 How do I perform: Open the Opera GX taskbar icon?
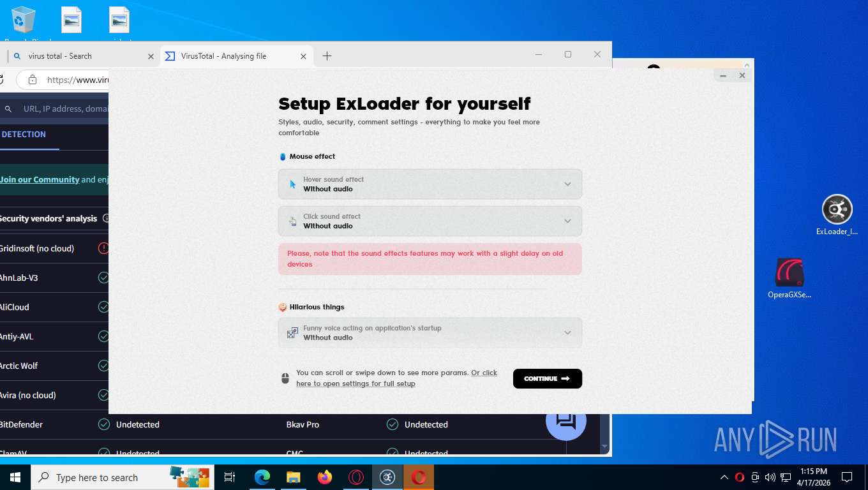point(419,477)
